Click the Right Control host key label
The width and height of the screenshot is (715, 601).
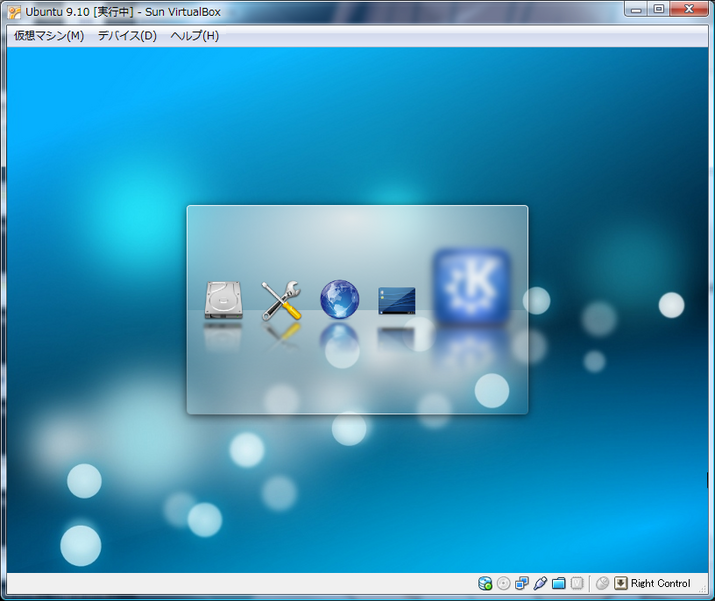[661, 583]
